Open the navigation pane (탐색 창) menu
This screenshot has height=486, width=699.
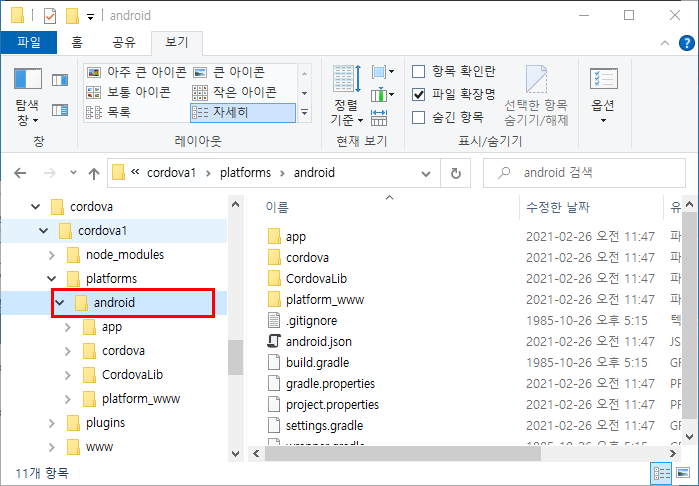[x=28, y=96]
